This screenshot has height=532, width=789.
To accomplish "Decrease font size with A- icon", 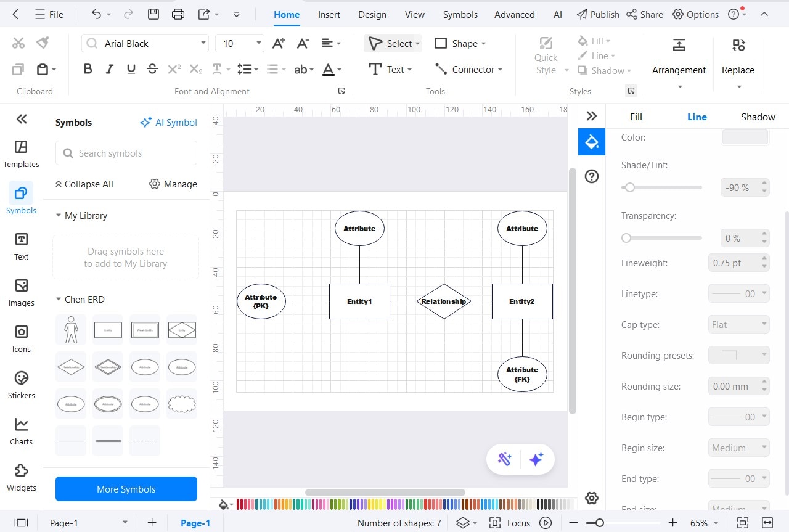I will point(303,43).
